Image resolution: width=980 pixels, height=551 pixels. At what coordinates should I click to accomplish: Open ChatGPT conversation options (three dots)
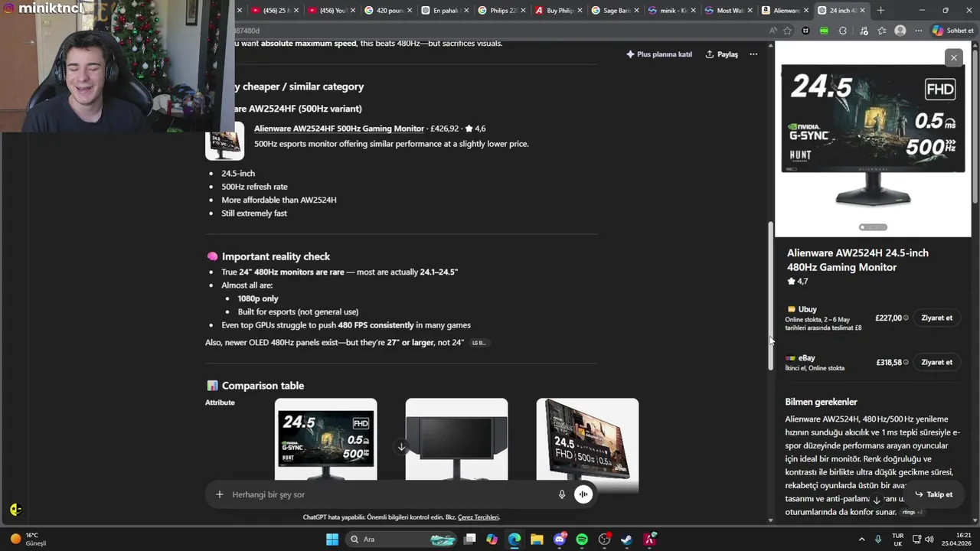753,54
